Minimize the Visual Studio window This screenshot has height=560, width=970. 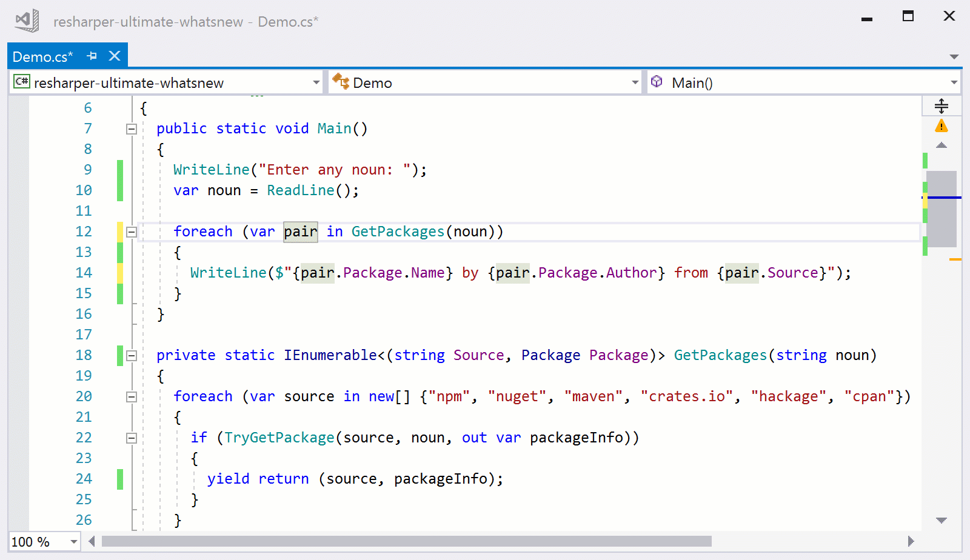click(867, 18)
